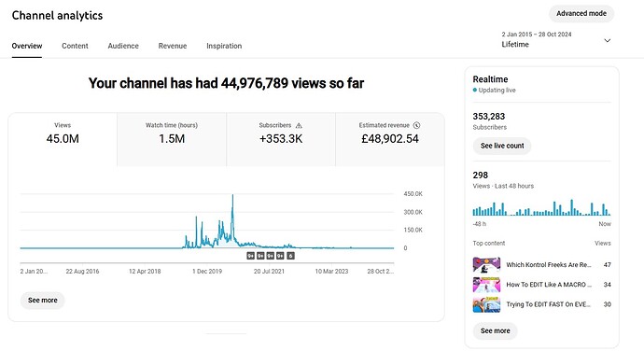Click See more in Realtime panel

[495, 330]
